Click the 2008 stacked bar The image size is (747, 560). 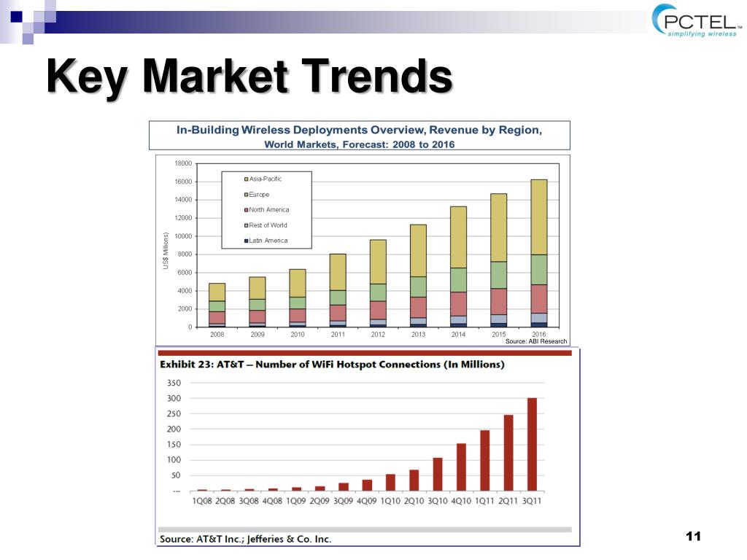[x=217, y=306]
